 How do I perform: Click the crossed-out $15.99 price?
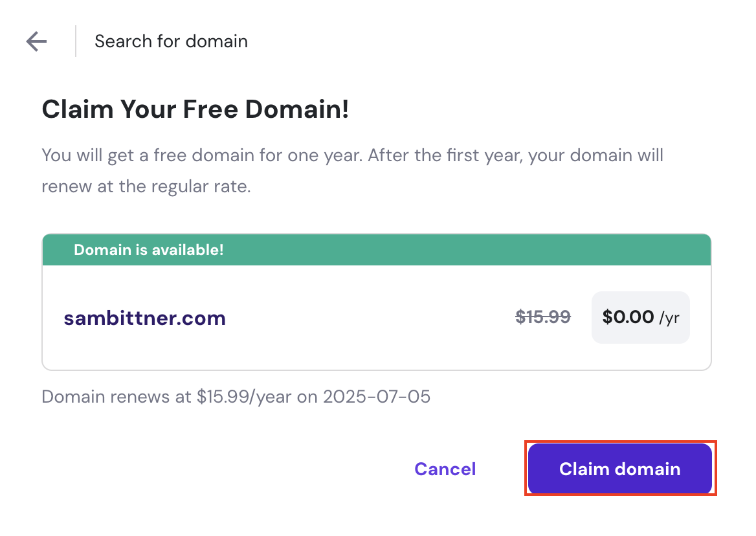542,317
